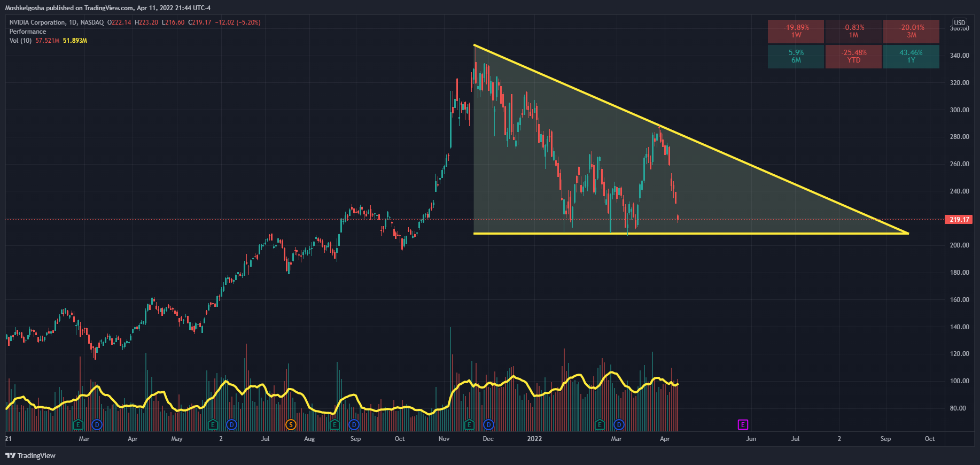Click the orange stock split S marker

(291, 425)
